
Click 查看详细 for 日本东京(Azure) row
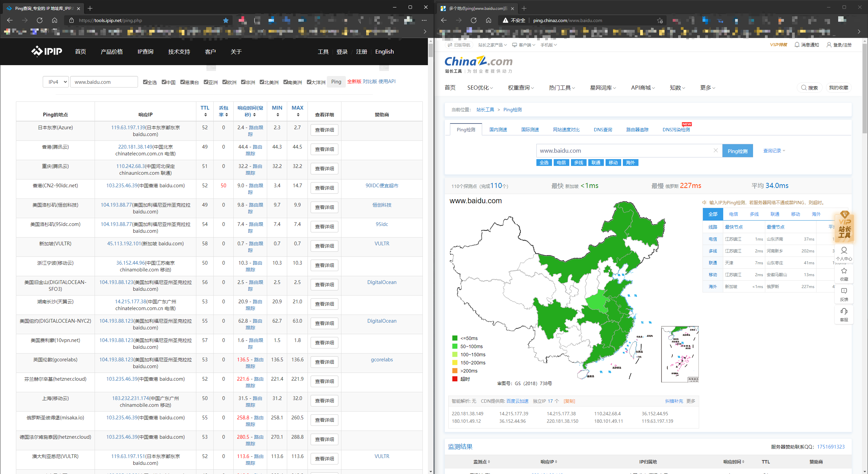[x=324, y=130]
